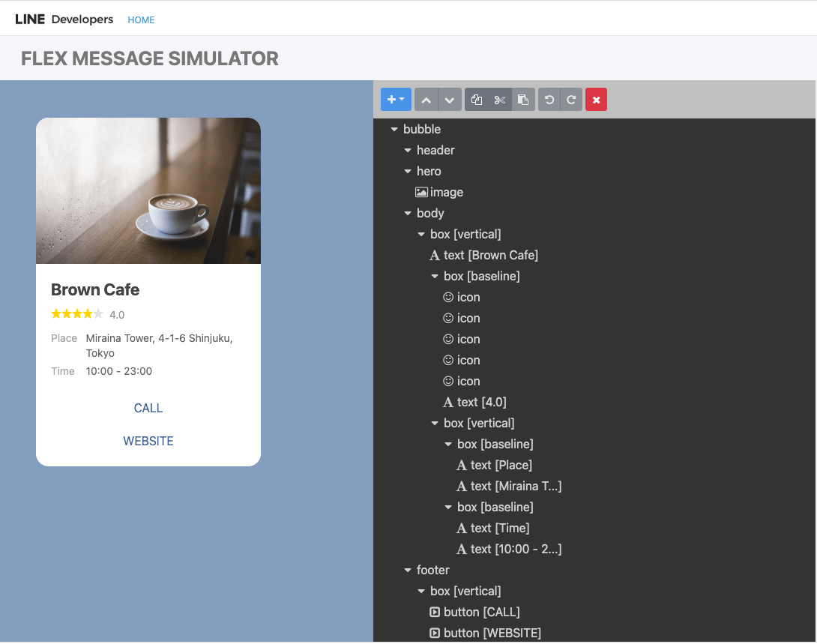Collapse the footer tree node

[408, 571]
